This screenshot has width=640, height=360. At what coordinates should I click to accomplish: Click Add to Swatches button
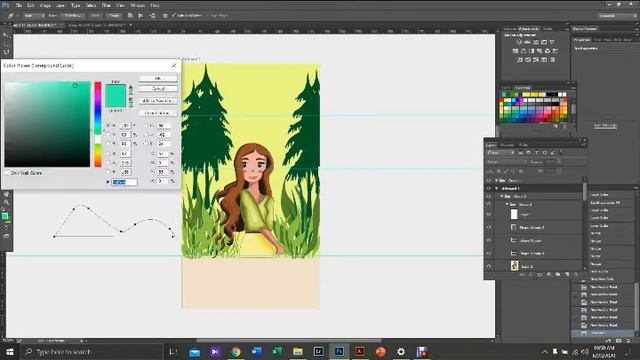(158, 100)
